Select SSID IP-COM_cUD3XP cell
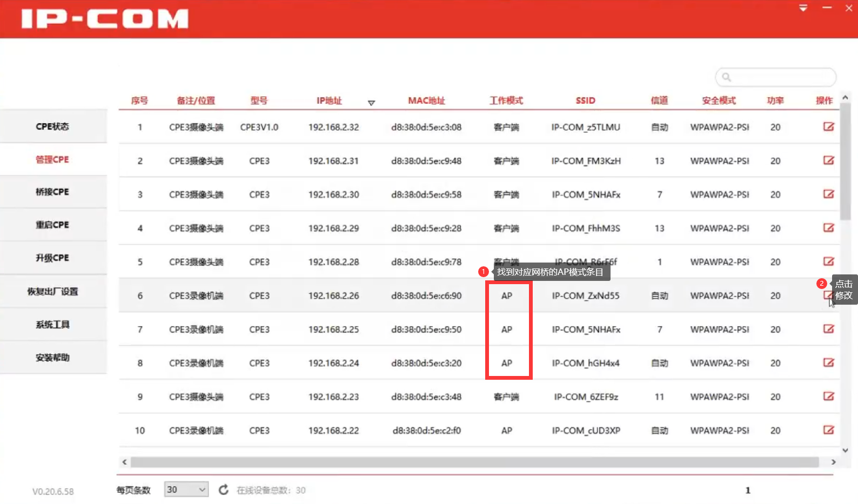 pos(586,431)
